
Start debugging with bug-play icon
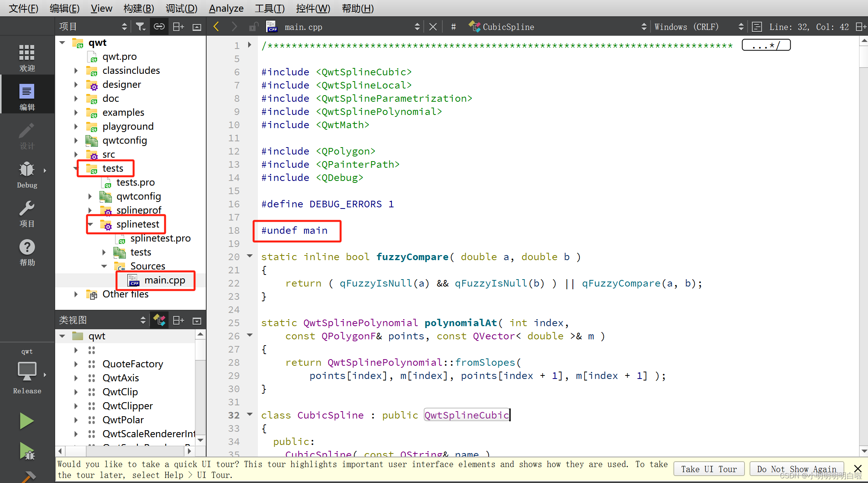pyautogui.click(x=26, y=451)
